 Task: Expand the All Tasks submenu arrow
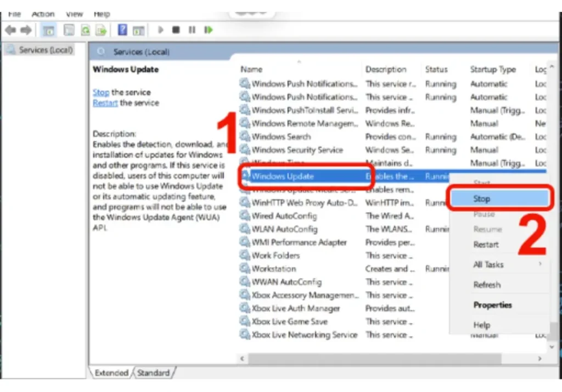[x=540, y=264]
